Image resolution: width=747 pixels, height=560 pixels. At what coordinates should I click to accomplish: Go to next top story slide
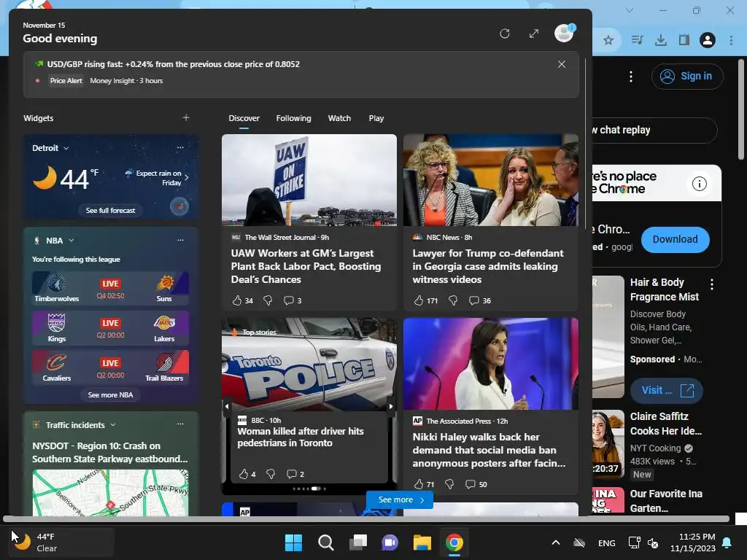(x=391, y=406)
